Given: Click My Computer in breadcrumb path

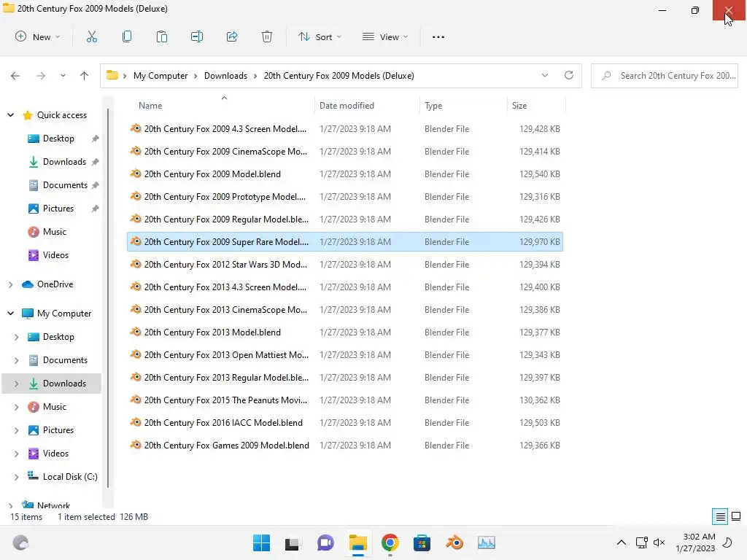Looking at the screenshot, I should (x=160, y=76).
